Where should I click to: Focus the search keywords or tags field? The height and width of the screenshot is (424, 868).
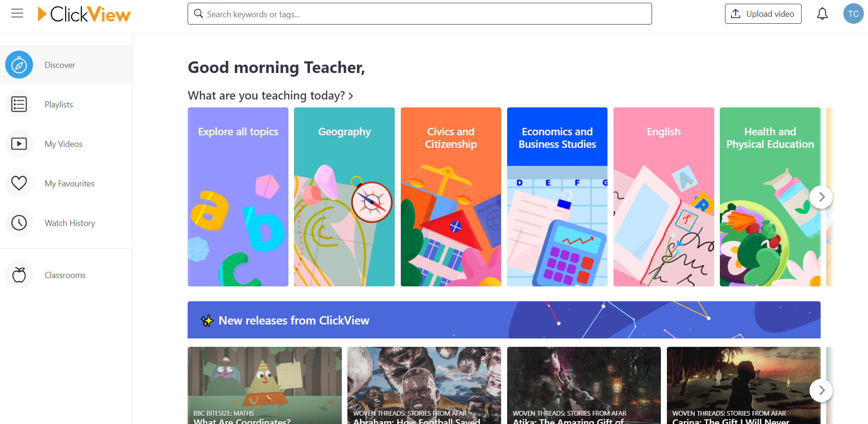419,14
